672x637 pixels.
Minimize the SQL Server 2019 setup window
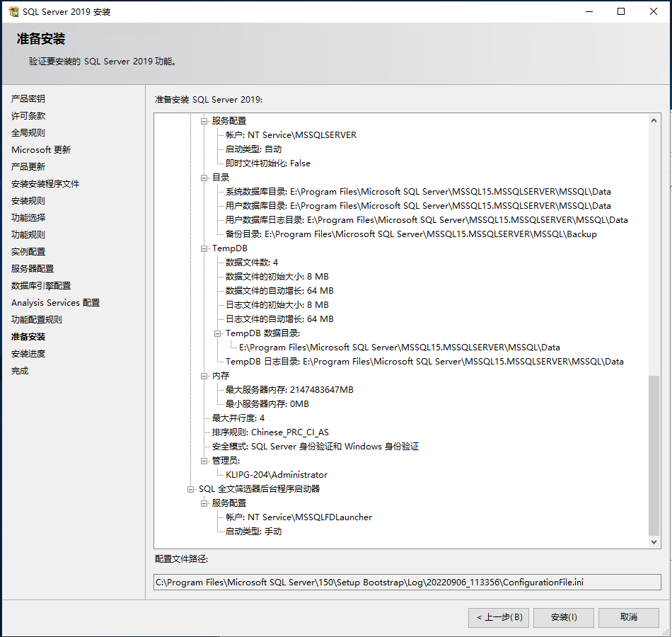click(x=589, y=11)
